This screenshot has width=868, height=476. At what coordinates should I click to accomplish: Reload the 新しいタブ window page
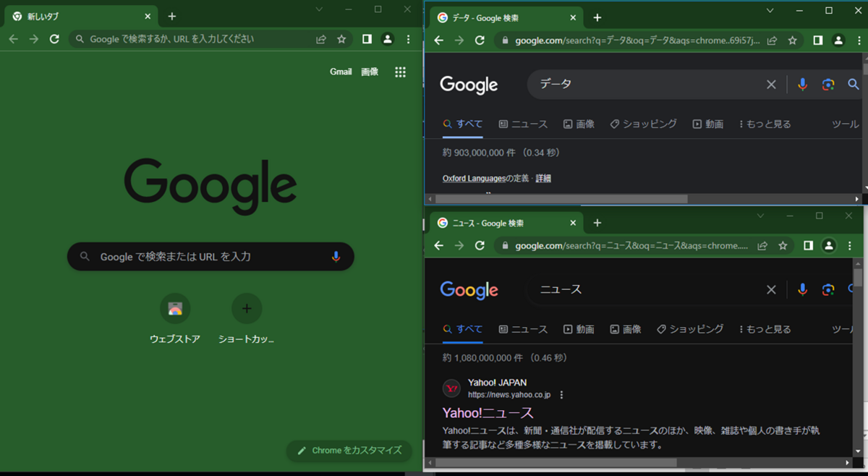54,39
